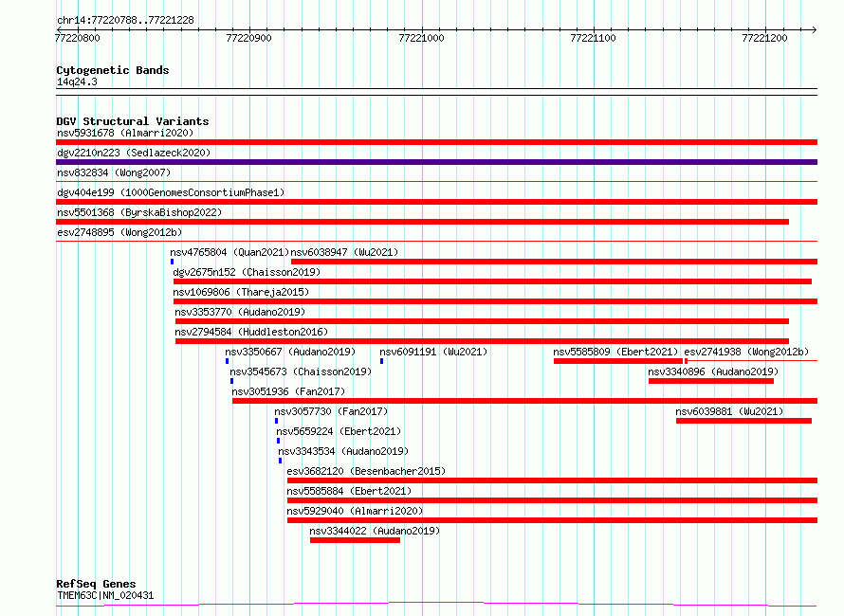Click ruler position 77221200
The height and width of the screenshot is (616, 844).
pyautogui.click(x=764, y=38)
